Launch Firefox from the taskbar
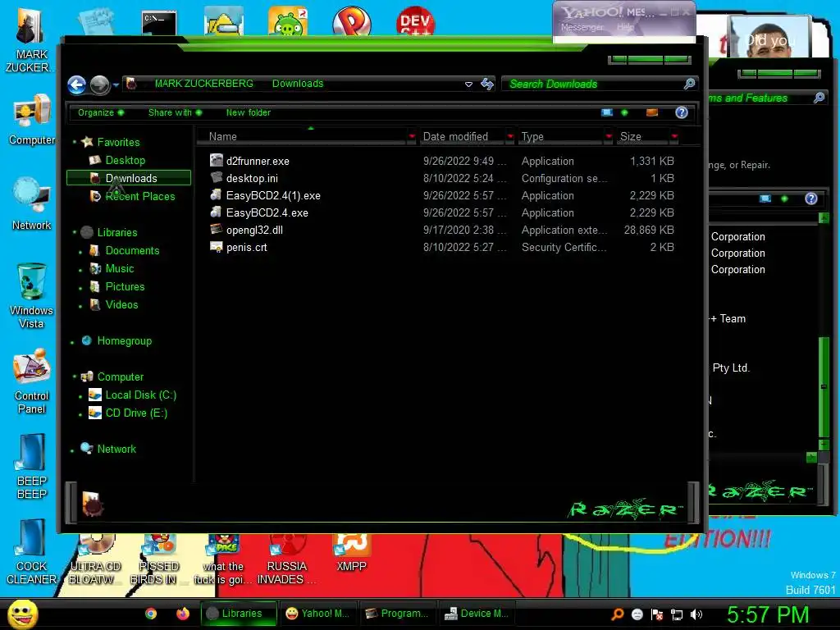Screen dimensions: 840x630 coord(183,614)
